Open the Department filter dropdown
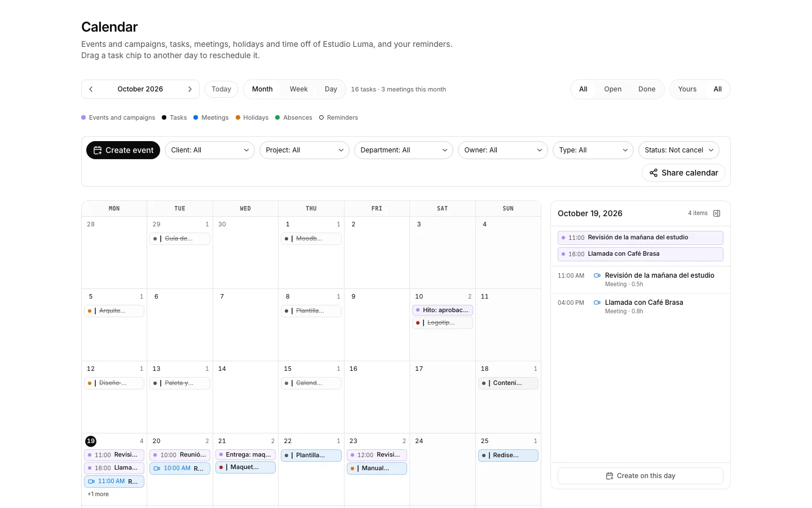Viewport: 812px width, 508px height. click(404, 150)
